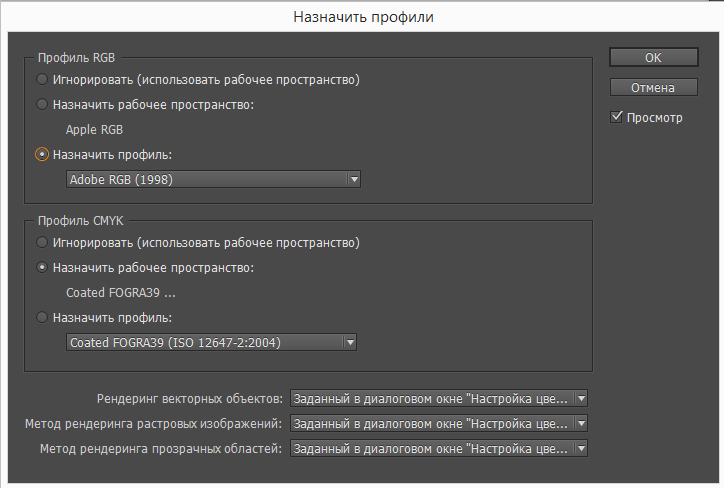Select RGB Игнорировать (использовать рабочее пространство) radio
724x488 pixels.
(42, 79)
